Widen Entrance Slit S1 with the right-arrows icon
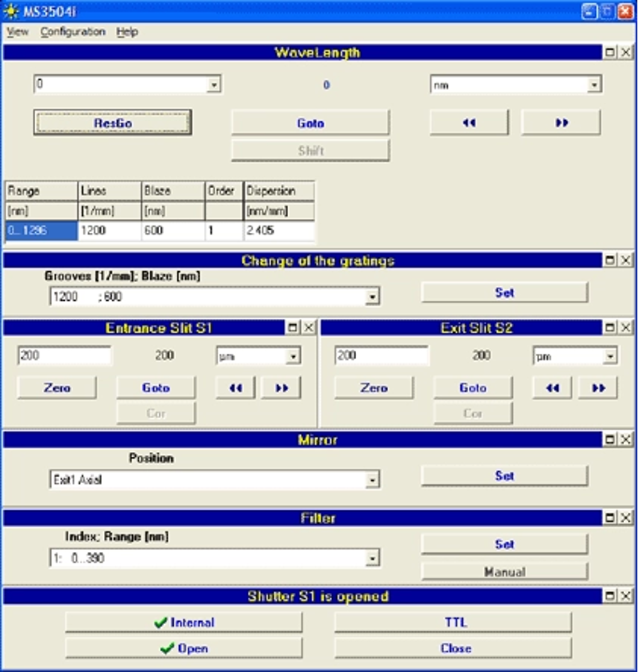Screen dimensions: 638x672 [281, 388]
